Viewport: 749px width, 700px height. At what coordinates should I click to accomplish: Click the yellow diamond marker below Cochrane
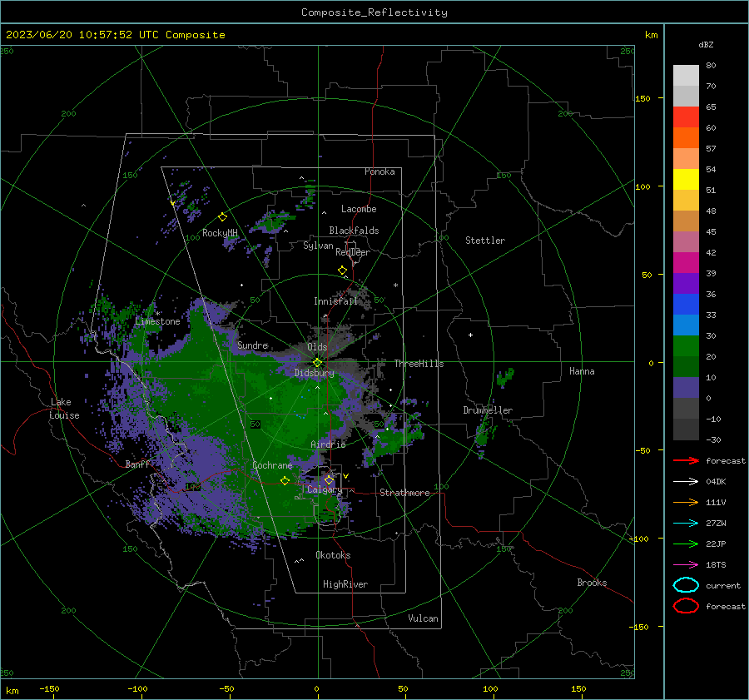tap(285, 480)
